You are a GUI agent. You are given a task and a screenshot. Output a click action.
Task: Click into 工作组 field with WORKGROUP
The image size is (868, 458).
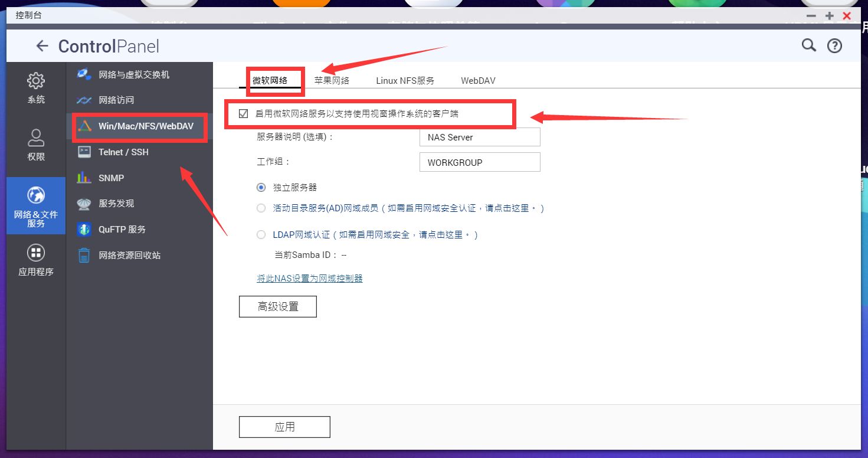point(480,162)
